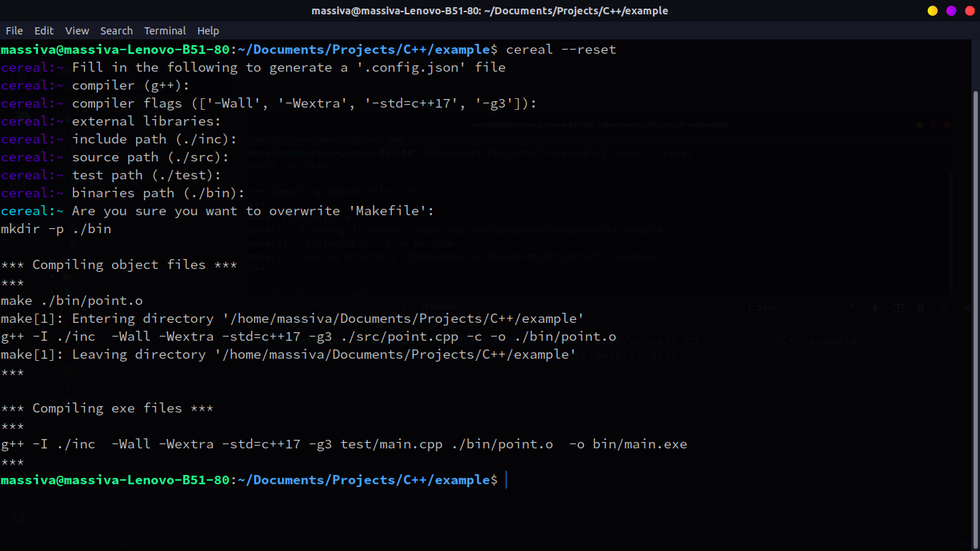Click the g++ test/main.cpp link command
The width and height of the screenshot is (980, 551).
coord(344,444)
